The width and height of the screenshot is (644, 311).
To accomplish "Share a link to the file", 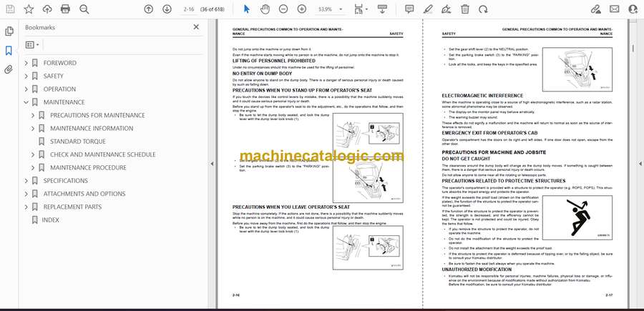I will click(x=595, y=9).
